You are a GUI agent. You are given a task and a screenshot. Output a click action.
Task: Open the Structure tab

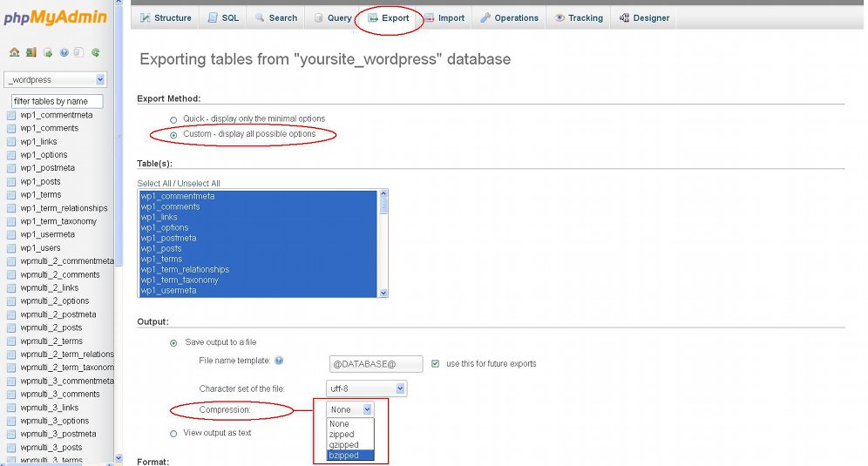(166, 17)
